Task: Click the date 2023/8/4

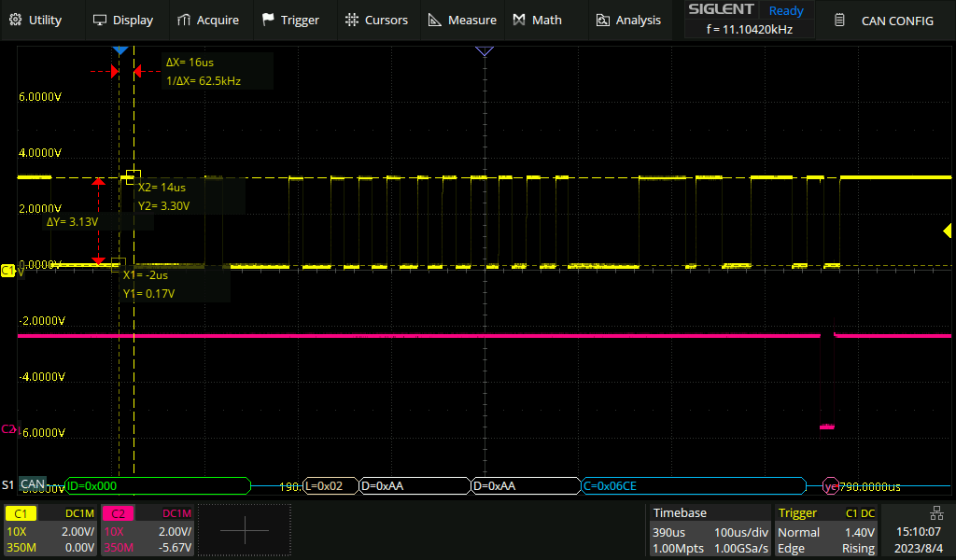Action: tap(919, 549)
